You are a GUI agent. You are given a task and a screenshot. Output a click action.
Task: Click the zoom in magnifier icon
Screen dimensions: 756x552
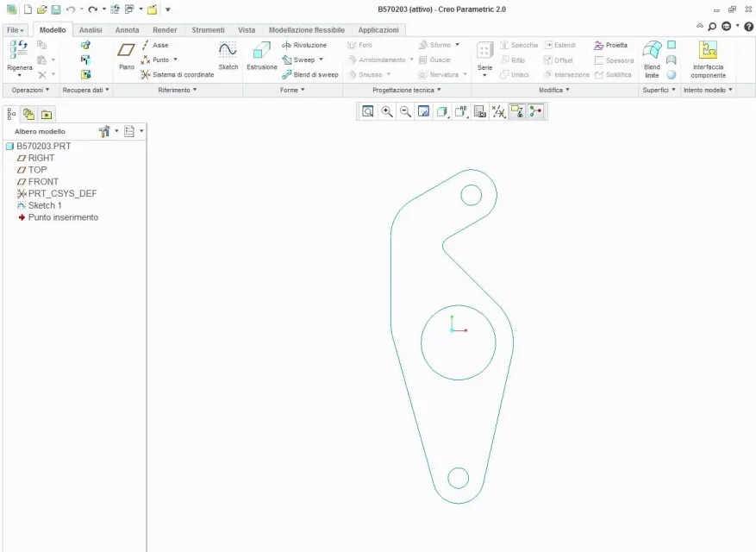pyautogui.click(x=387, y=111)
